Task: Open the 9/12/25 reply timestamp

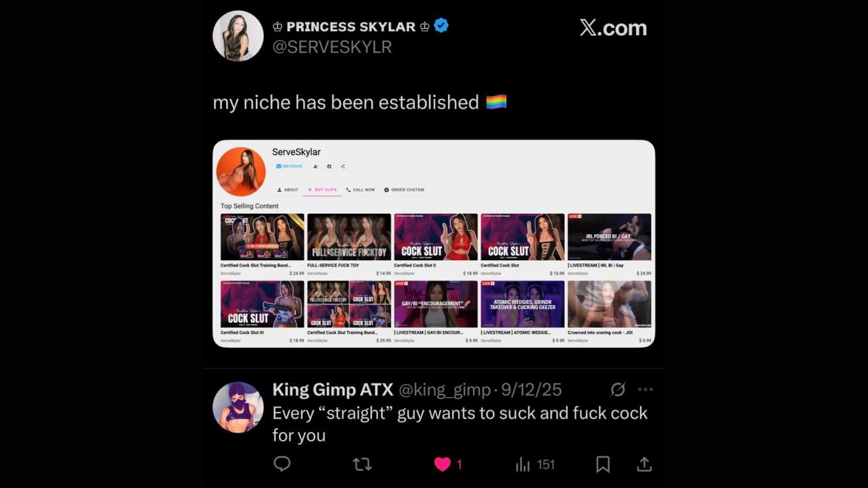Action: click(532, 389)
